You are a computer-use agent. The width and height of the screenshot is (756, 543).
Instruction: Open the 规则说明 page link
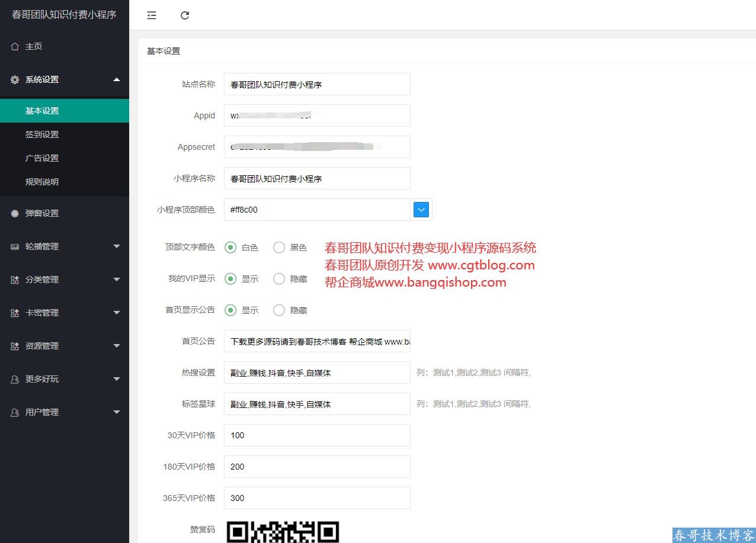(x=42, y=182)
